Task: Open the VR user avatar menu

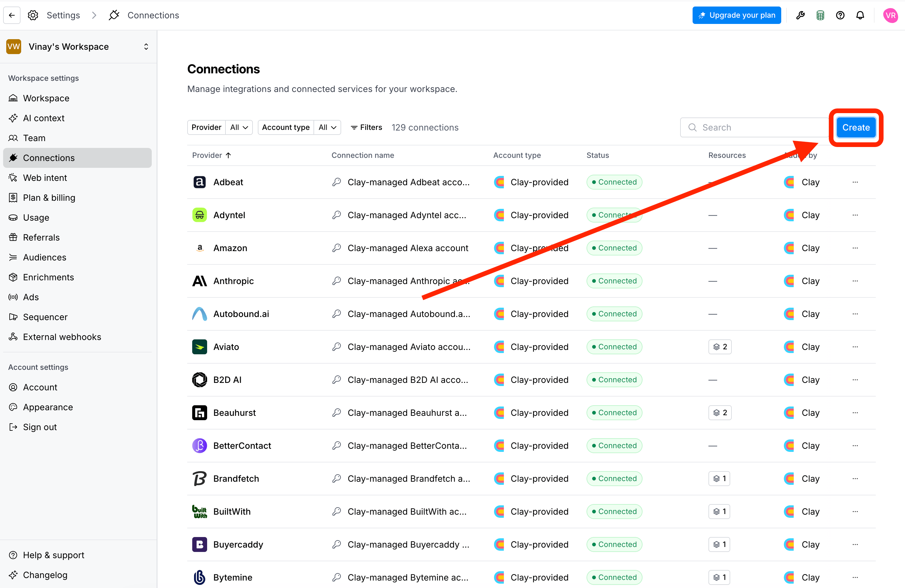Action: click(891, 15)
